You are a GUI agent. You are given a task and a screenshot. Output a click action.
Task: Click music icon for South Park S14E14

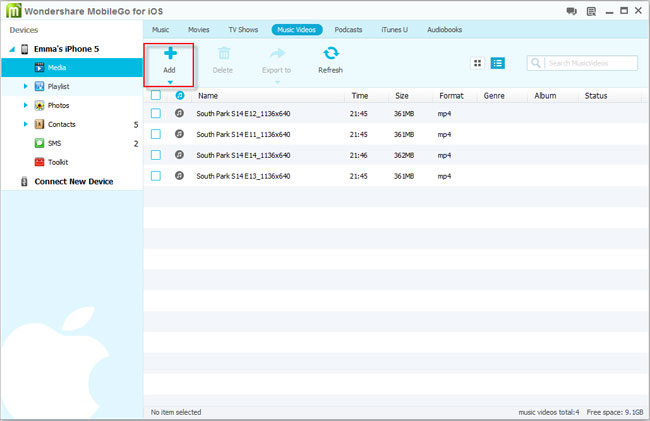tap(179, 155)
